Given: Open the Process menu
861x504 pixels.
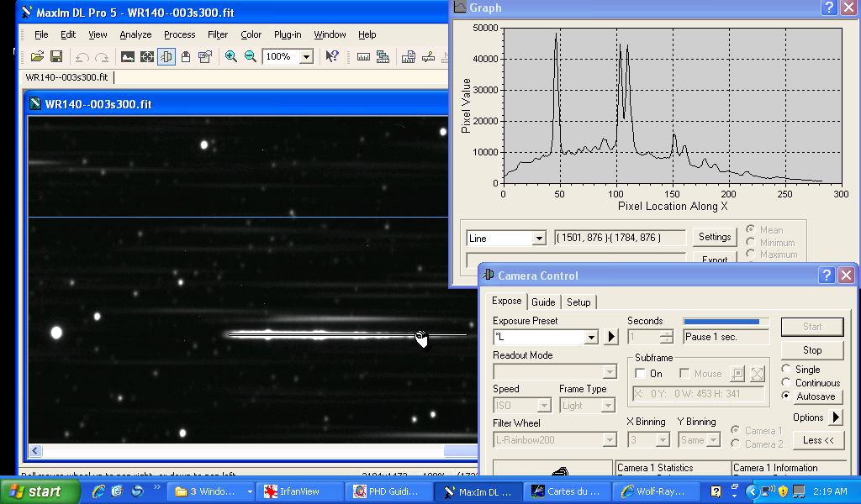Looking at the screenshot, I should point(180,34).
